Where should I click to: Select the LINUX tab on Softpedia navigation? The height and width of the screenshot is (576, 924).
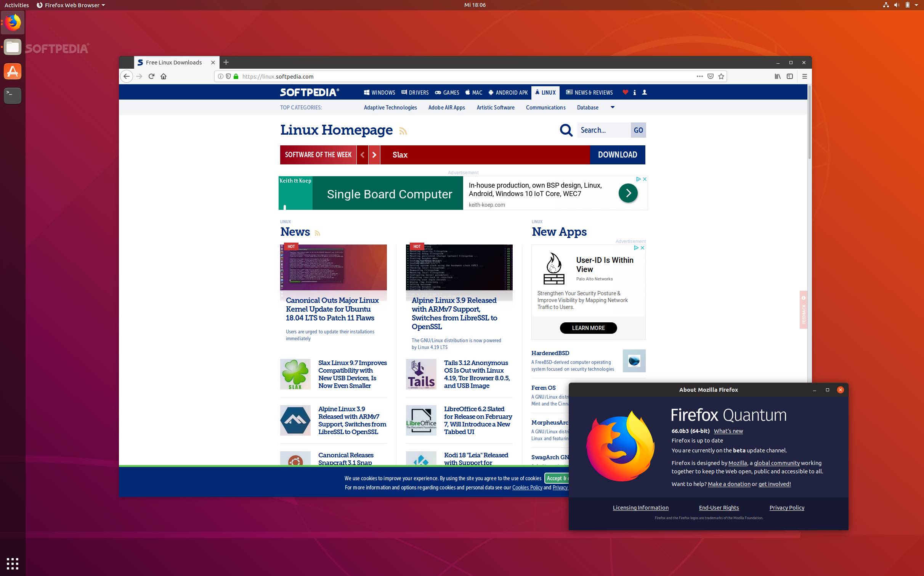point(544,92)
